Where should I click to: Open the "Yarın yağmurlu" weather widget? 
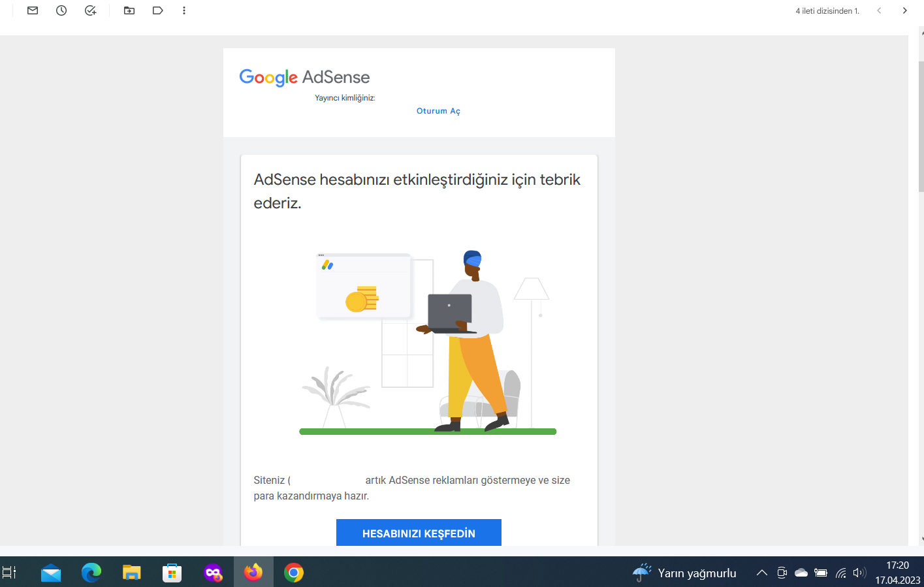click(684, 573)
